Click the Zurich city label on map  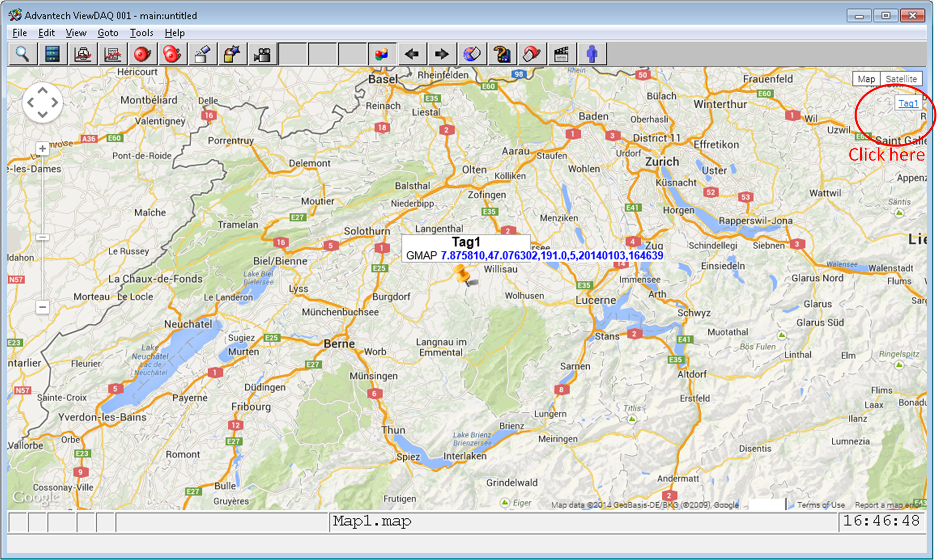coord(662,162)
